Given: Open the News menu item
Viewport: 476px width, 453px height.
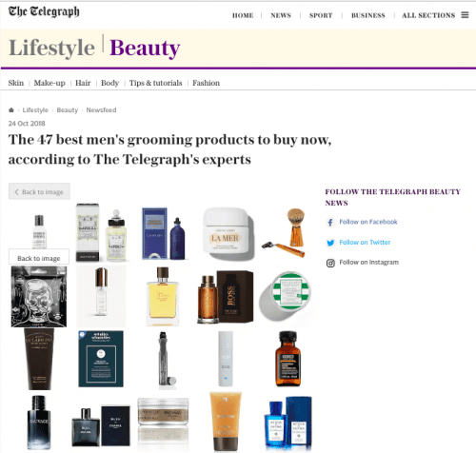Looking at the screenshot, I should [281, 15].
